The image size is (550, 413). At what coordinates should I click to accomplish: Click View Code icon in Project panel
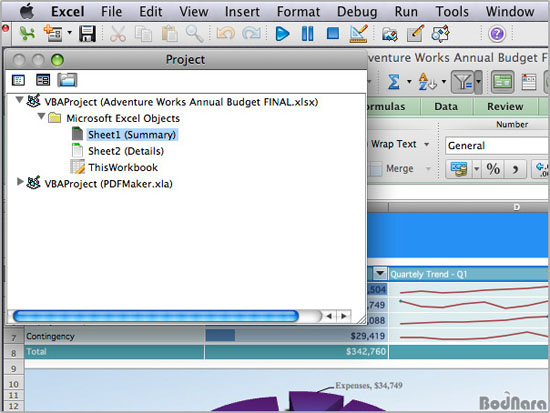(x=18, y=80)
